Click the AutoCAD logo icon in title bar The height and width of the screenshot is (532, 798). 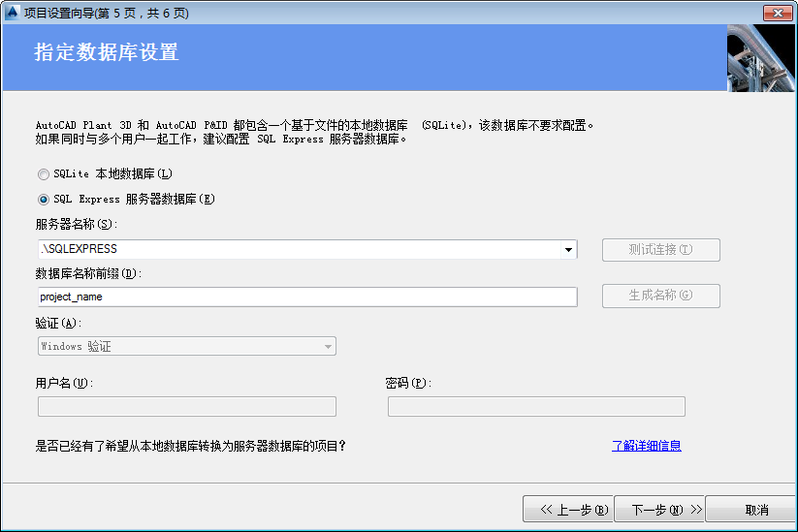12,12
